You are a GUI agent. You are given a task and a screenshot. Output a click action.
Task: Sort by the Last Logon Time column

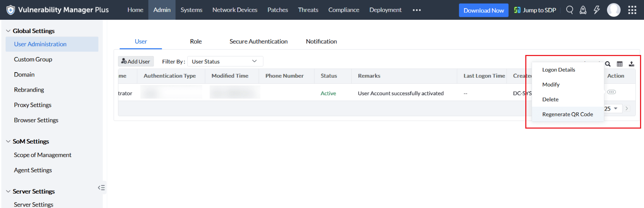point(484,76)
